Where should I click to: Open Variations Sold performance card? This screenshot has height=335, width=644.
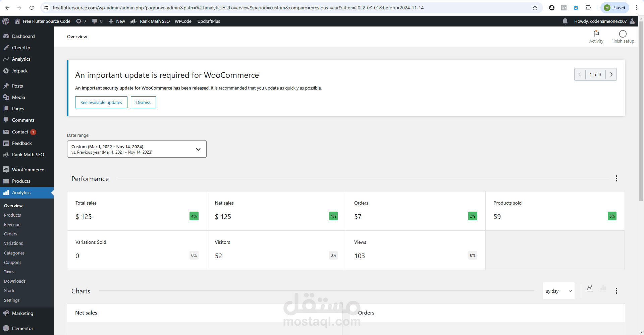pos(137,250)
